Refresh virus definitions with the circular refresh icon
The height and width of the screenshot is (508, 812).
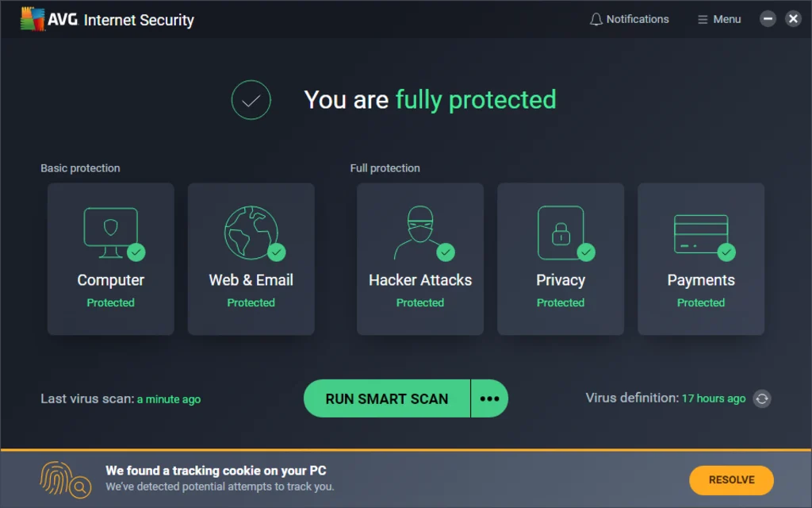pos(763,399)
